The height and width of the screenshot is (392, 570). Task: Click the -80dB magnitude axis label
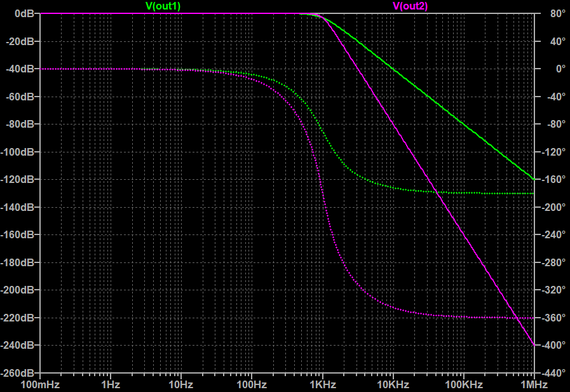(x=20, y=125)
